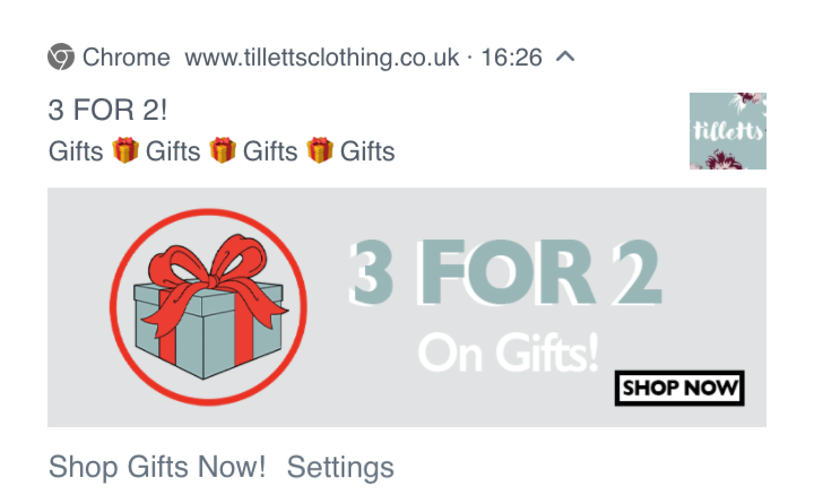Tap the Shop Gifts Now! action
The height and width of the screenshot is (504, 814).
tap(157, 467)
